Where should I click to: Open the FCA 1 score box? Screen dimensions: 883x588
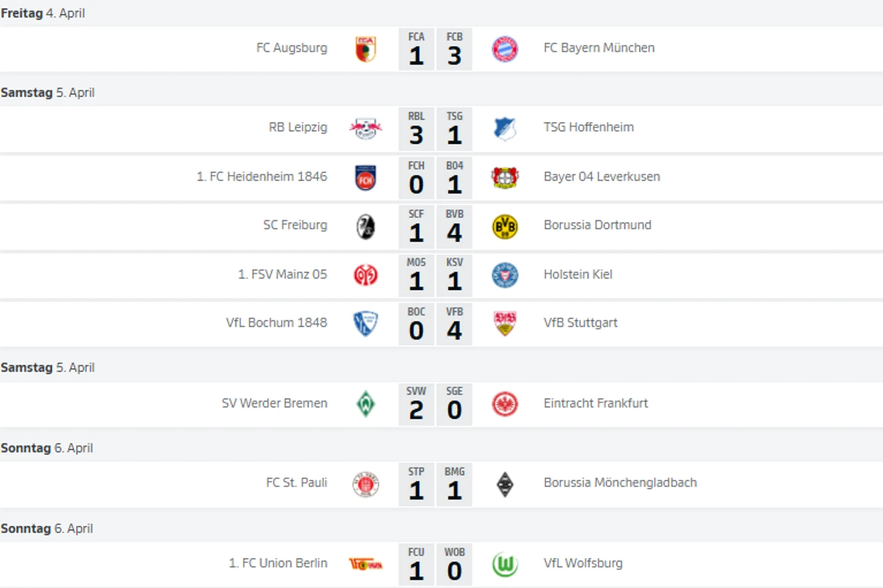(416, 50)
